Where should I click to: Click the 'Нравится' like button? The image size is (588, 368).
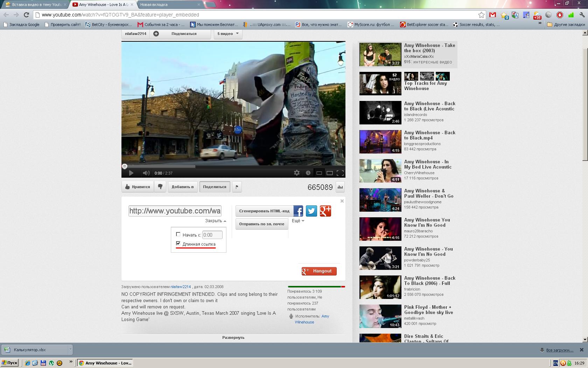click(x=137, y=187)
